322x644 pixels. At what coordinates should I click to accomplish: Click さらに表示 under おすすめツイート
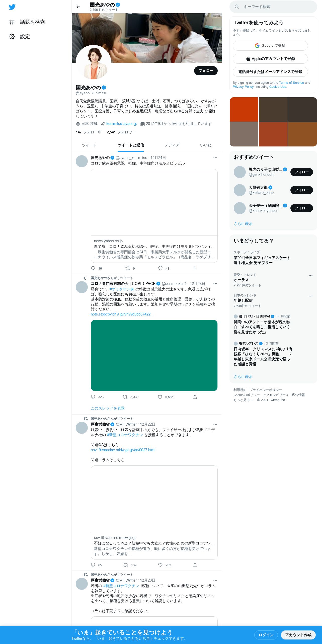point(243,224)
